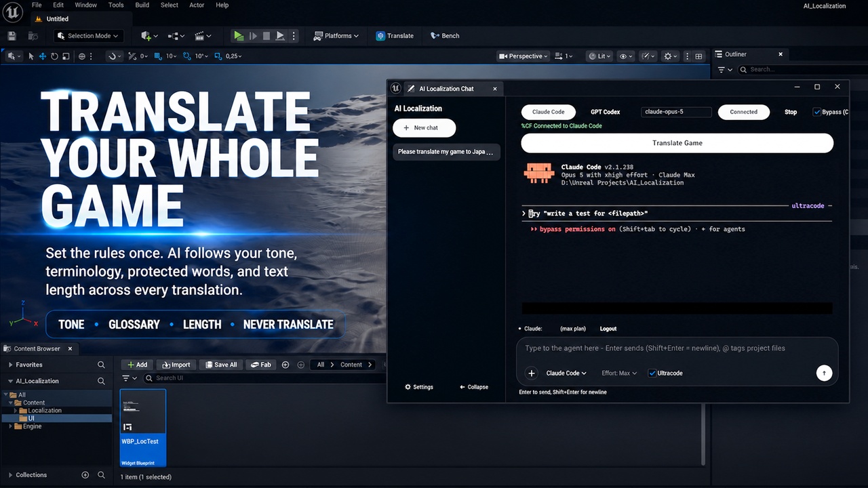Click the claude-opus-5 model field
868x488 pixels.
click(x=676, y=112)
